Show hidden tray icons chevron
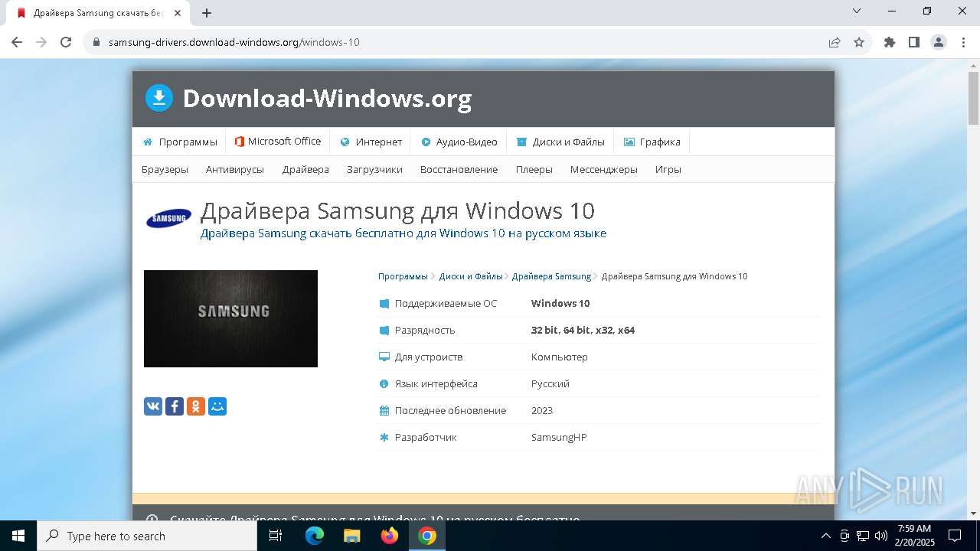 [825, 536]
